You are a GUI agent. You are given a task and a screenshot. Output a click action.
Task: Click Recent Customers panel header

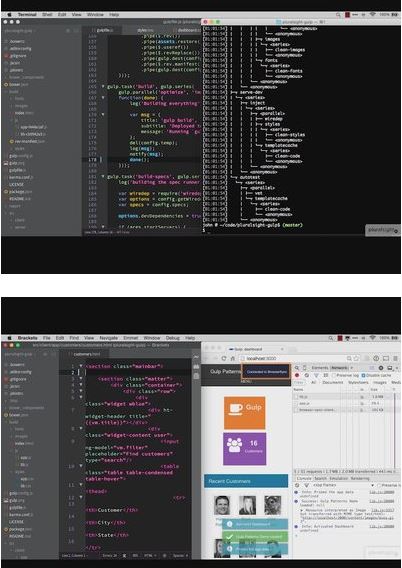tap(246, 481)
